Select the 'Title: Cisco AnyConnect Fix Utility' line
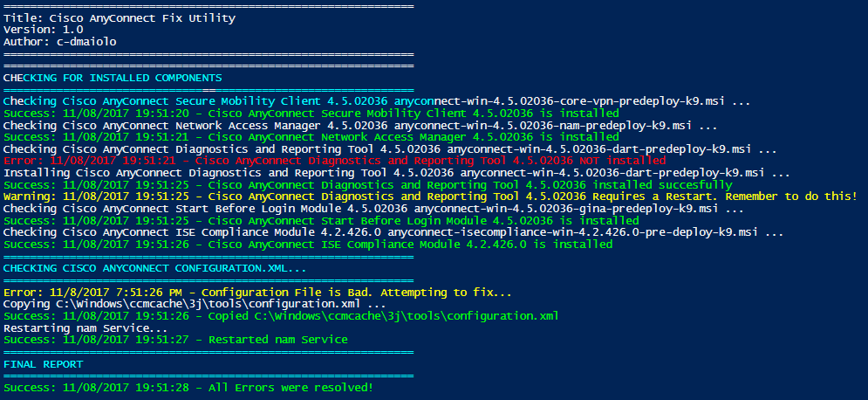868x400 pixels. pyautogui.click(x=120, y=18)
